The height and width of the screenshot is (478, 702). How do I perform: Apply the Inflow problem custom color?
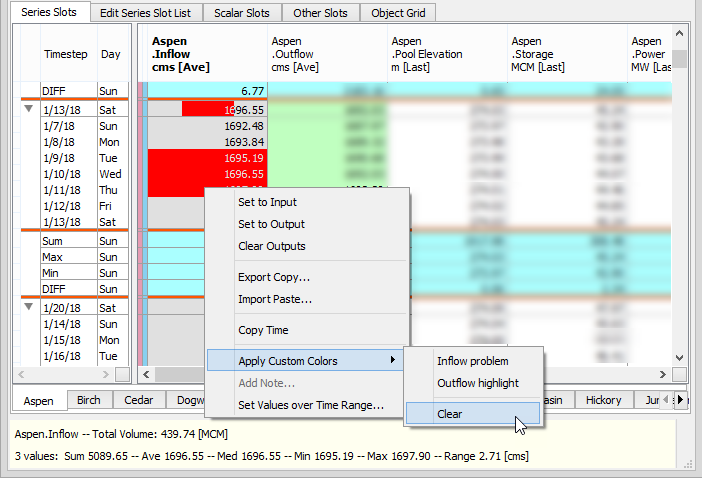(x=472, y=361)
